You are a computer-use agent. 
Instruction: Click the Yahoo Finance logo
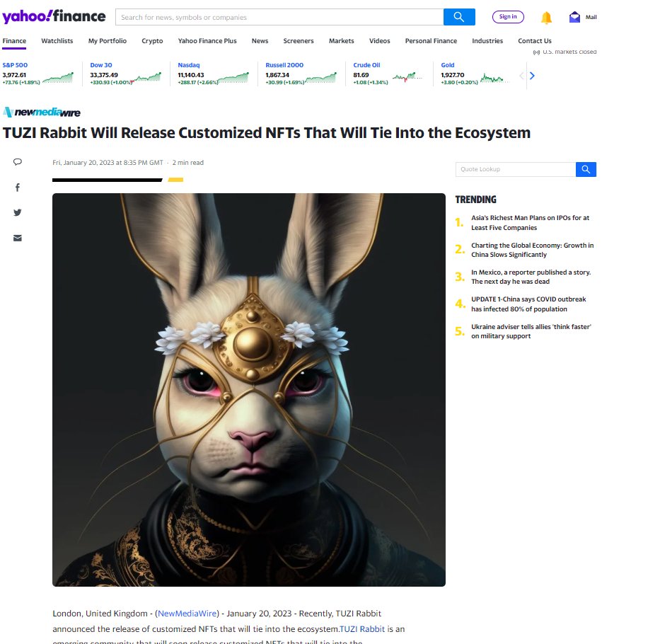(54, 16)
